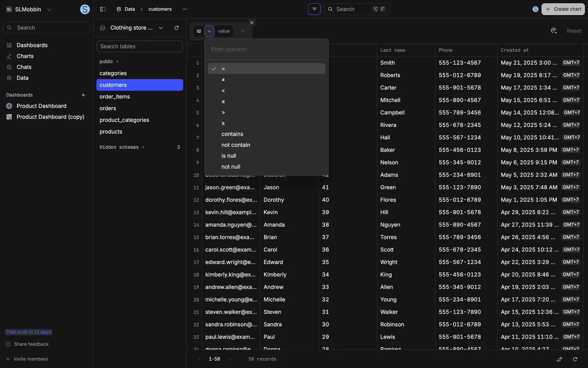588x368 pixels.
Task: Add a new dashboard with plus icon
Action: point(83,95)
